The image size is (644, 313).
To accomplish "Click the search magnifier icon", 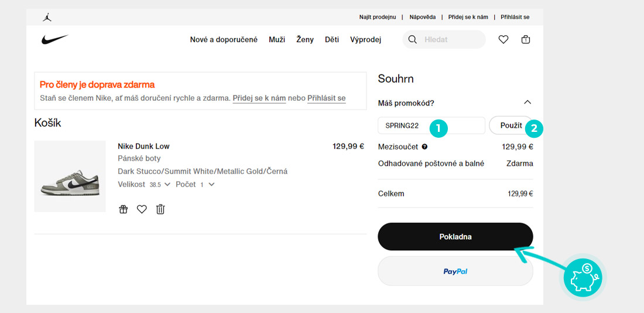I will (412, 39).
